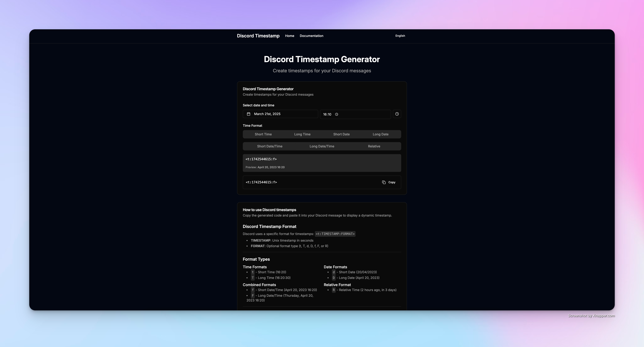This screenshot has height=347, width=644.
Task: Click the timestamp code beside Copy button
Action: 261,182
